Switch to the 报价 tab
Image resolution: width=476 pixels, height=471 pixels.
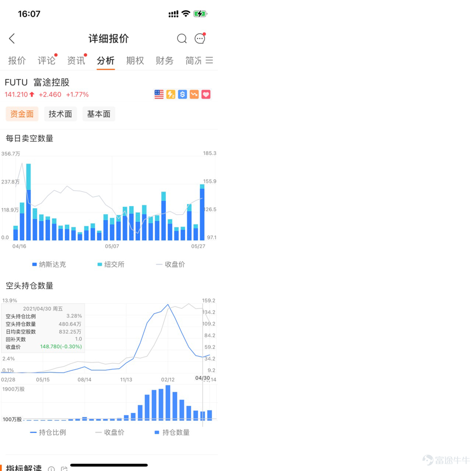[x=17, y=60]
